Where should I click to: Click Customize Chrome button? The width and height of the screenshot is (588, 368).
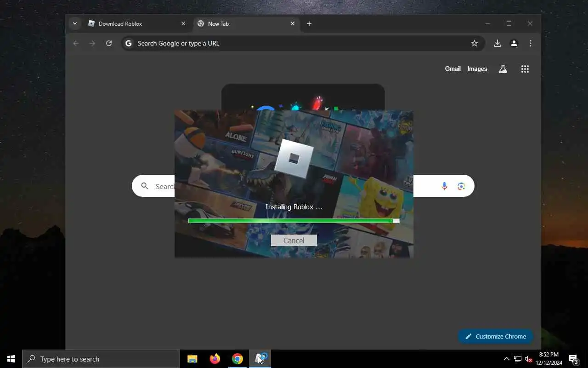click(495, 336)
